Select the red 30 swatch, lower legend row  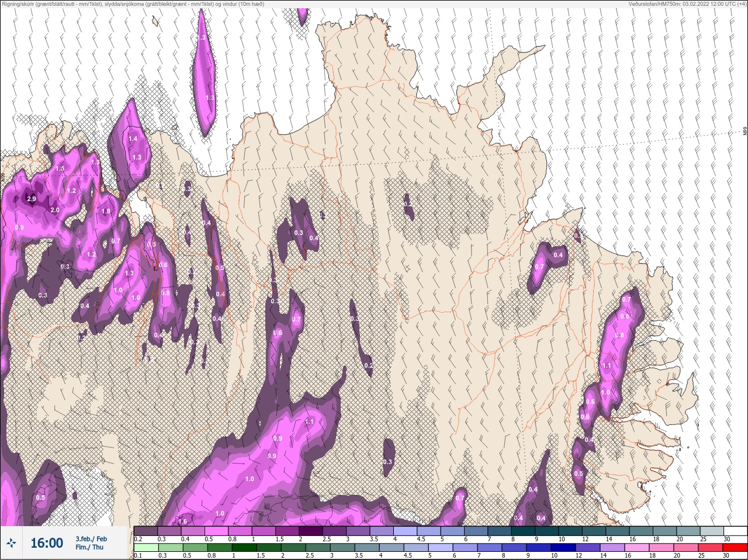click(x=735, y=547)
